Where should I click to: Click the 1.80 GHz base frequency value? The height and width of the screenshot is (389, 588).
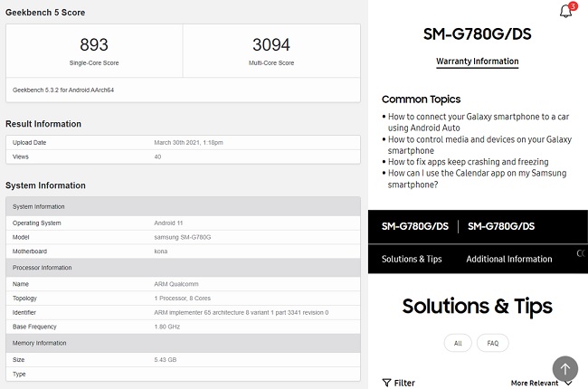[x=166, y=327]
